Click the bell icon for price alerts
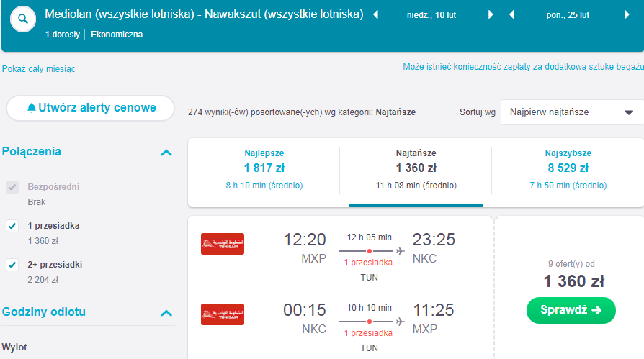The height and width of the screenshot is (359, 644). click(x=31, y=108)
